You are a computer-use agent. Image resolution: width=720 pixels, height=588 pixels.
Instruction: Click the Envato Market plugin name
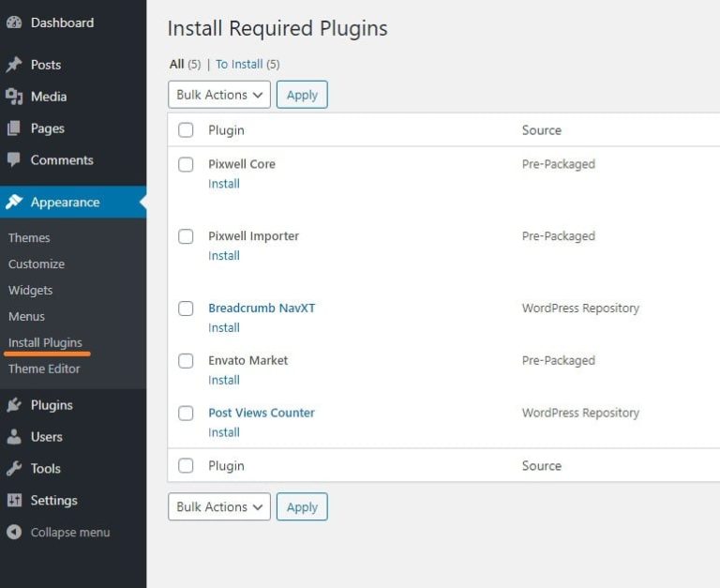(x=247, y=360)
